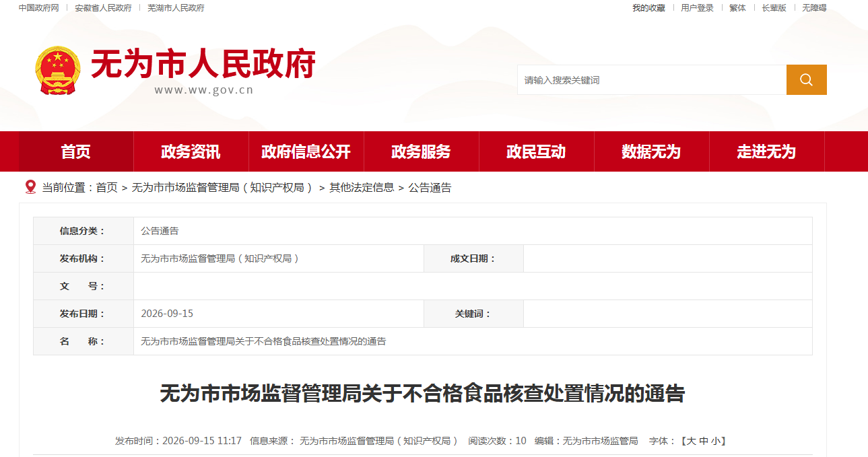Click 首页 in the breadcrumb
868x457 pixels.
coord(106,188)
